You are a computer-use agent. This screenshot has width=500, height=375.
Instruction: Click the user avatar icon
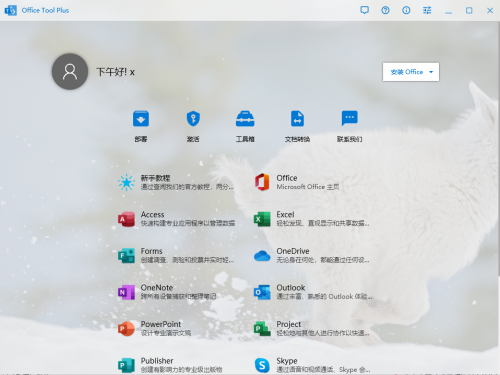point(70,71)
